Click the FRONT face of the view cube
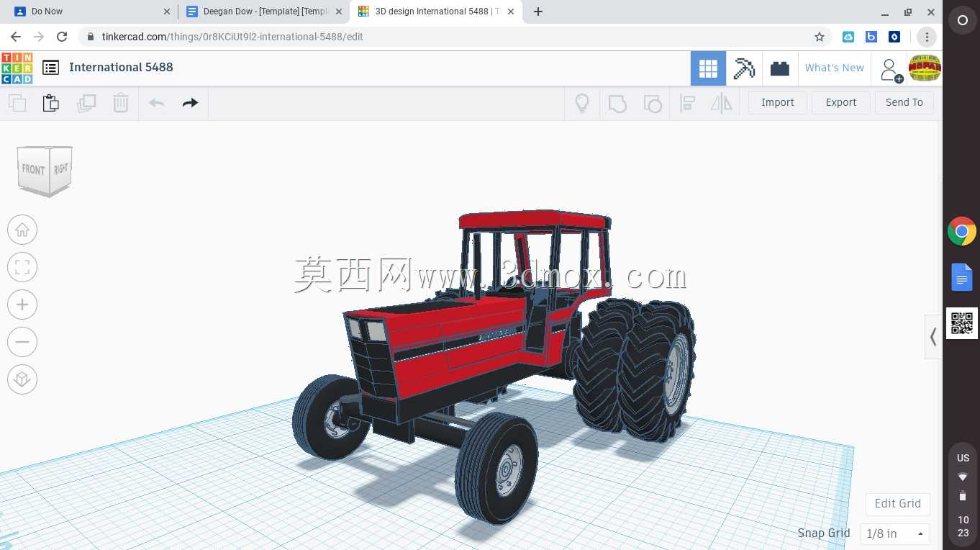Screen dimensions: 980x550 pyautogui.click(x=33, y=171)
